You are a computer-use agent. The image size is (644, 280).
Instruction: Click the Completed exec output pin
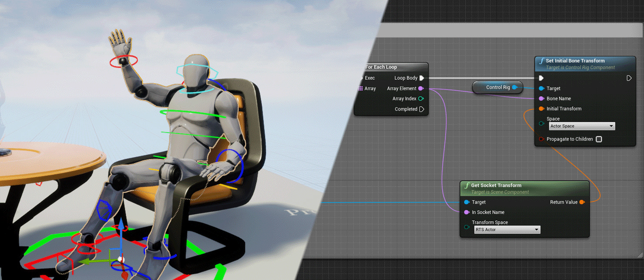[x=422, y=109]
